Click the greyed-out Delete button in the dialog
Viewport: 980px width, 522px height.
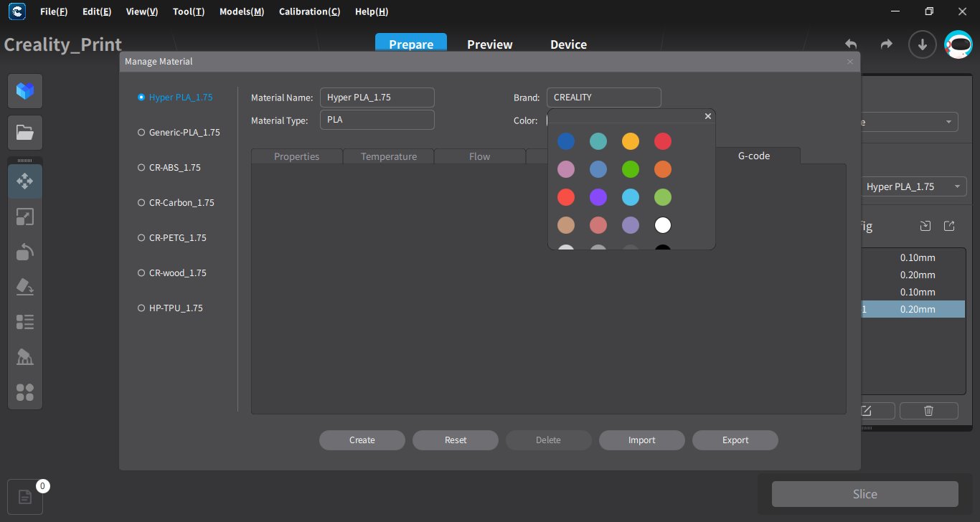549,440
